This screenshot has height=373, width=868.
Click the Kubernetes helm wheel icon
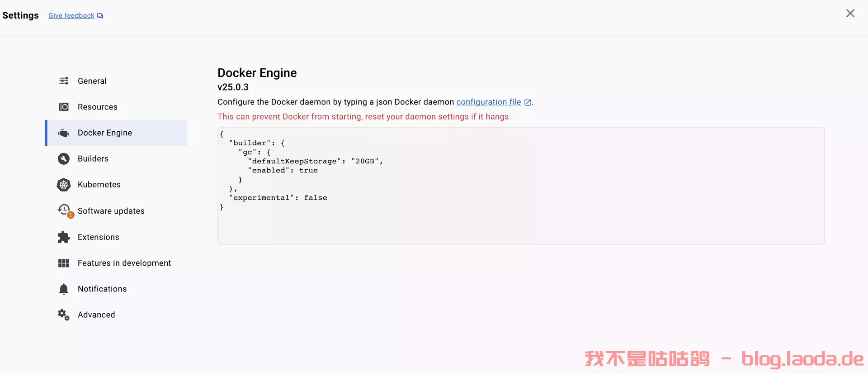coord(64,185)
